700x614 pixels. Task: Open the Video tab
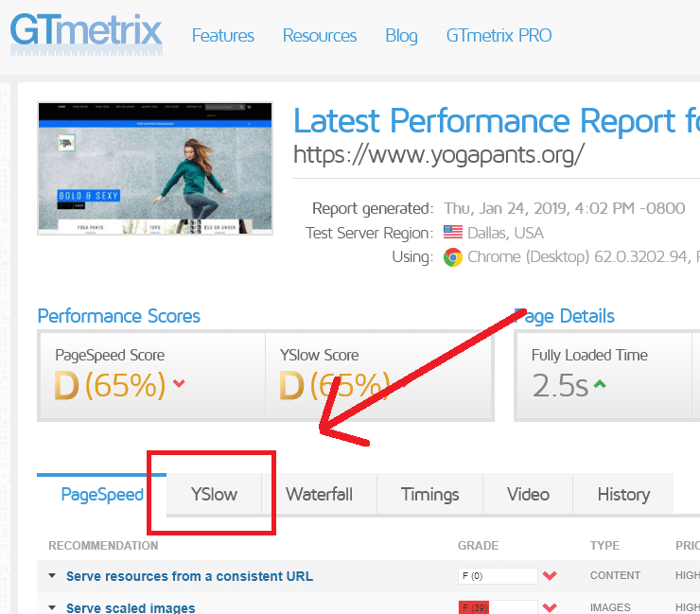(x=528, y=495)
